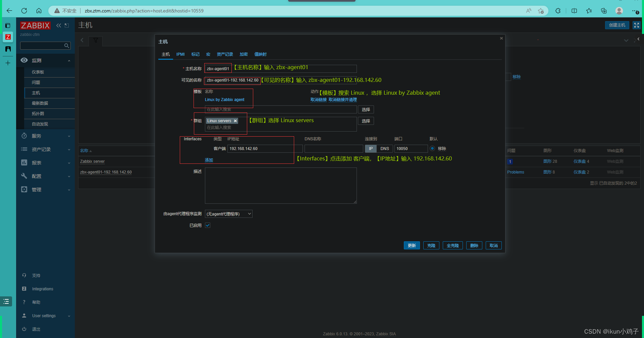Viewport: 644px width, 338px height.
Task: Open browser favorites star list icon
Action: point(589,11)
